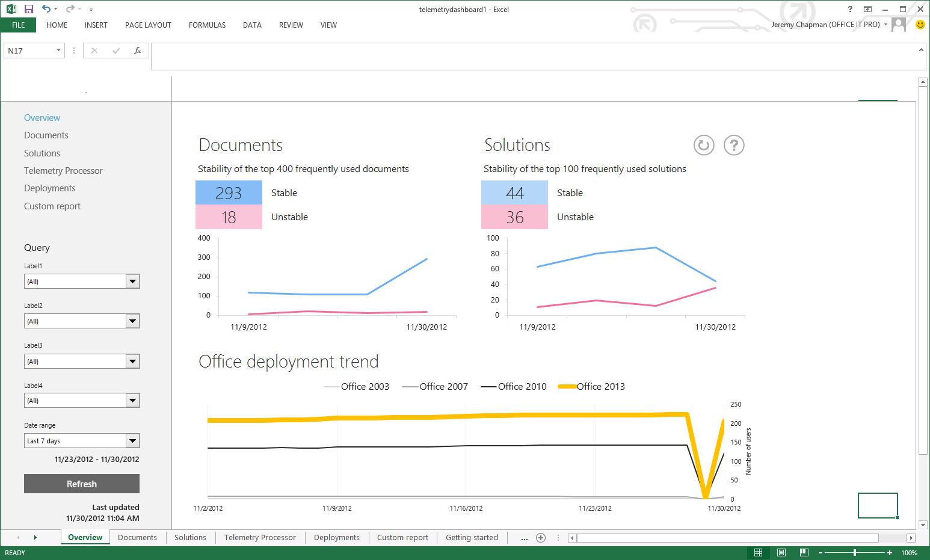Select the Office 2013 legend entry
The width and height of the screenshot is (930, 560).
coord(592,387)
